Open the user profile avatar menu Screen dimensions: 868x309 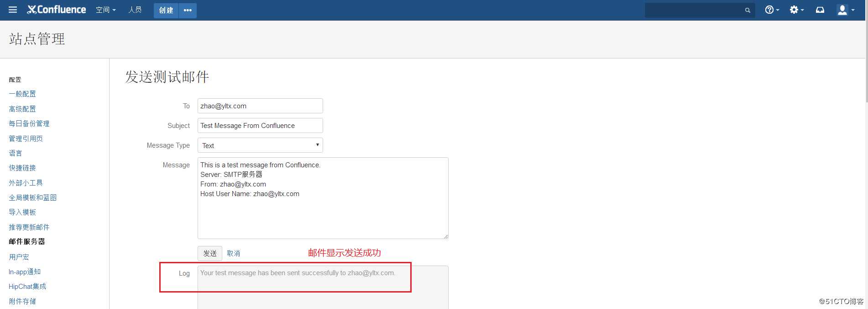click(x=846, y=10)
